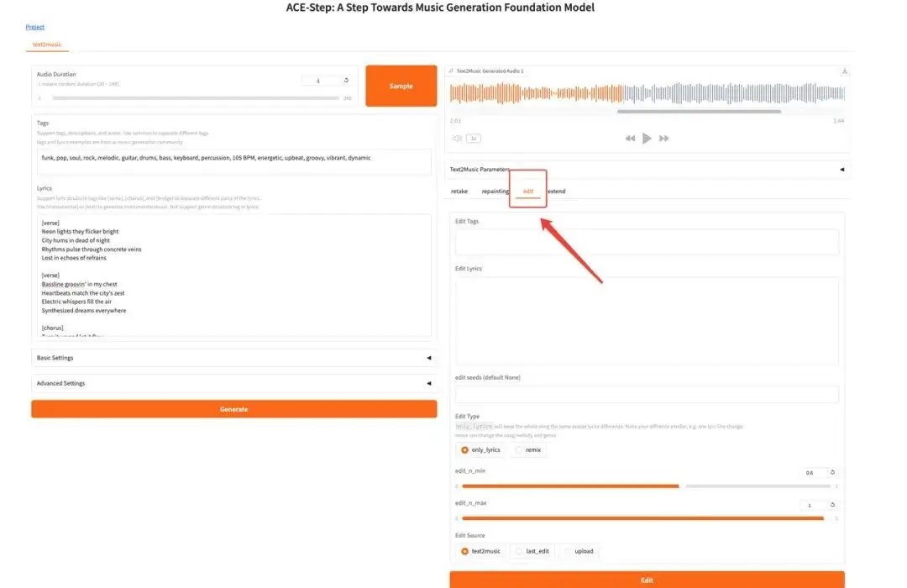The height and width of the screenshot is (588, 907).
Task: Expand the Basic Settings section
Action: tap(233, 358)
